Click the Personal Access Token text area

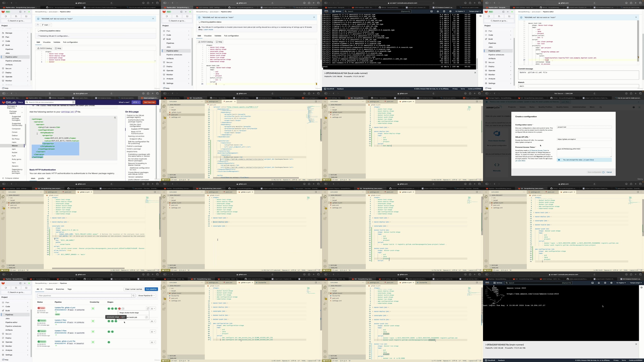coord(584,152)
